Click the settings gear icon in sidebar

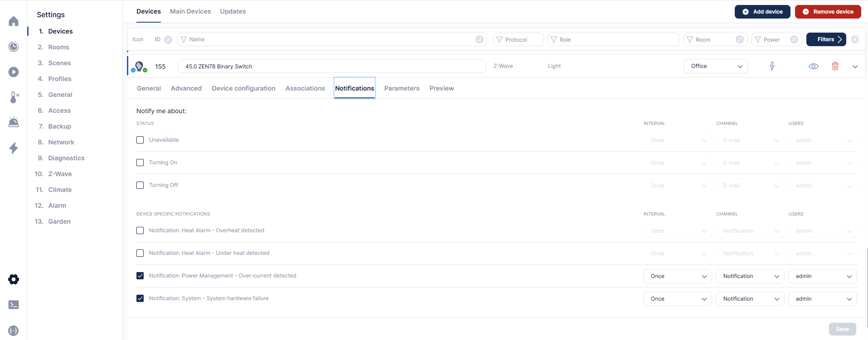point(14,279)
